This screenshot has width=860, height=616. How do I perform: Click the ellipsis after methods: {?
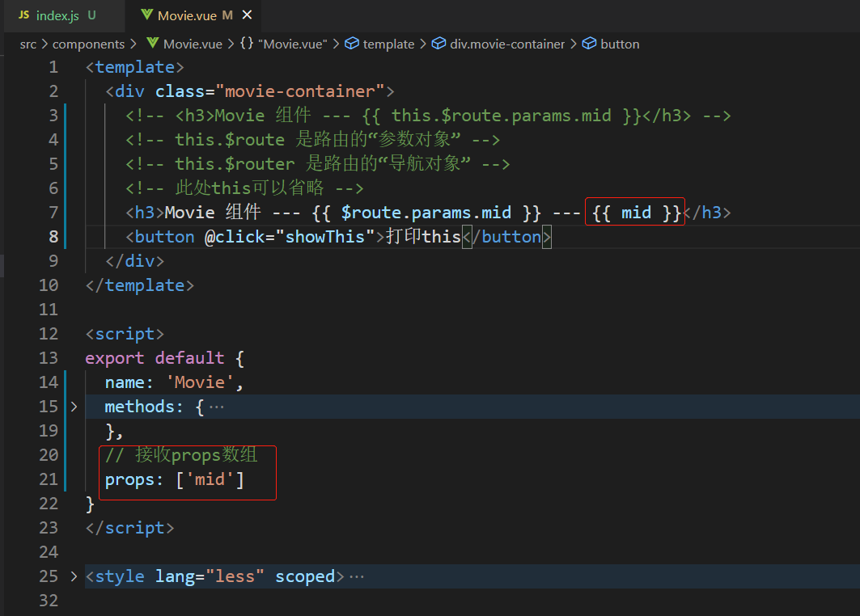coord(217,407)
